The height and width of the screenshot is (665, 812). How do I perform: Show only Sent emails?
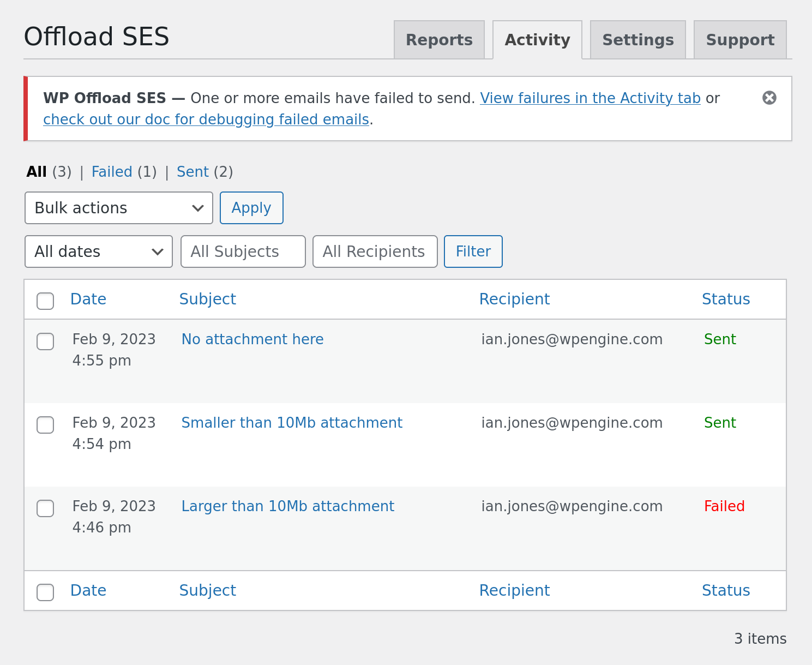(193, 172)
